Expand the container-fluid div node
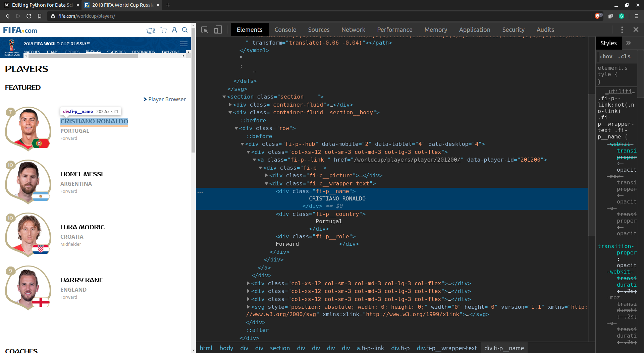The image size is (644, 353). 230,105
